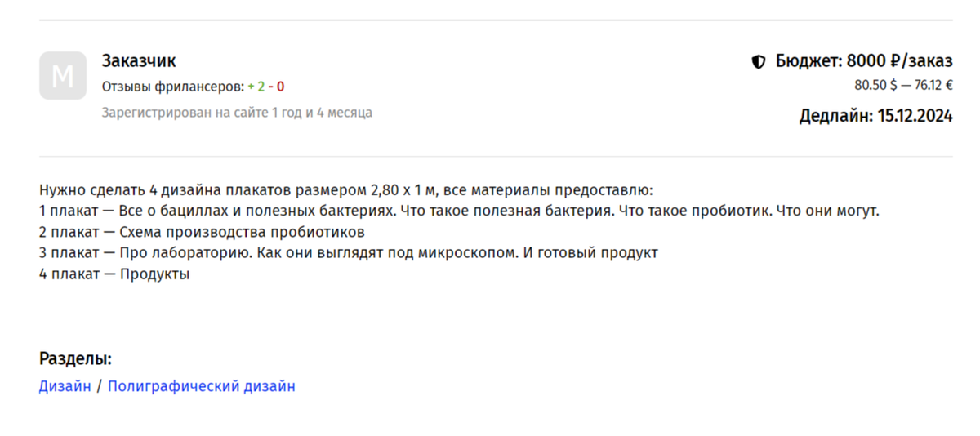Screen dimensions: 980x436
Task: Click the shield icon next to Бюджет
Action: coord(759,61)
